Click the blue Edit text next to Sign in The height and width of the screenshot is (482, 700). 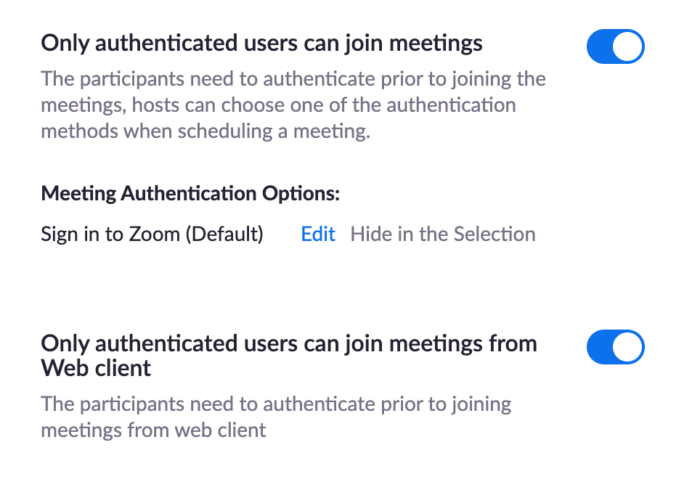(x=318, y=234)
